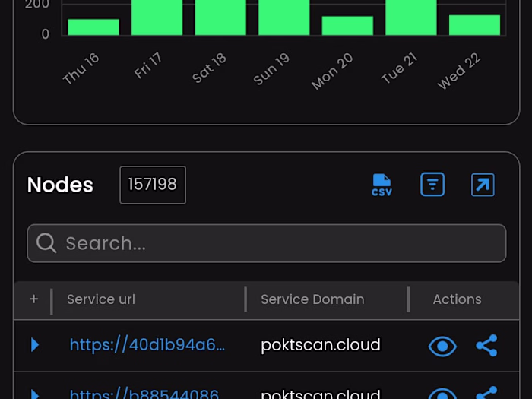Sort by Service url column header
Viewport: 532px width, 399px height.
point(101,299)
